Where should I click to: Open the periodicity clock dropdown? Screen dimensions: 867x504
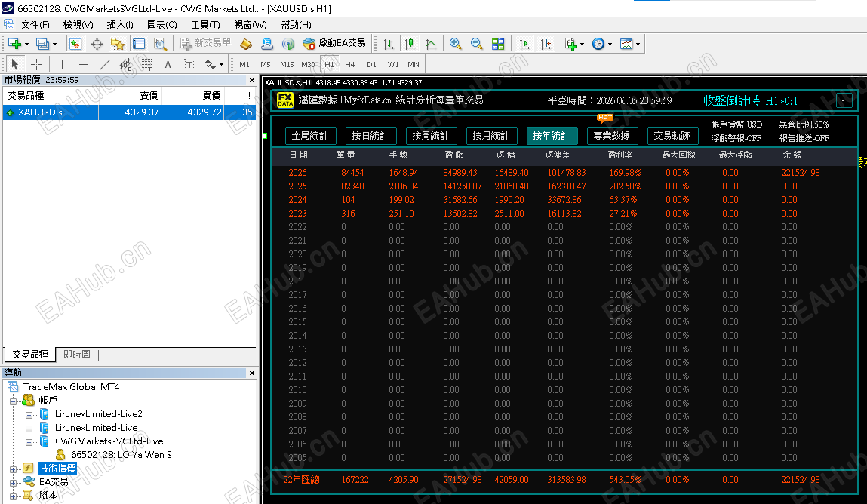(x=601, y=44)
